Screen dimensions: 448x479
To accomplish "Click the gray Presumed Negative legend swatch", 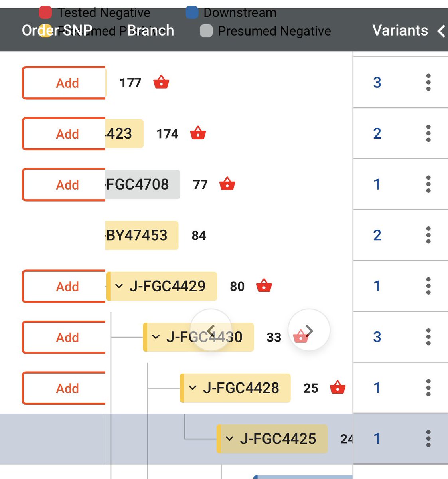I will 206,31.
